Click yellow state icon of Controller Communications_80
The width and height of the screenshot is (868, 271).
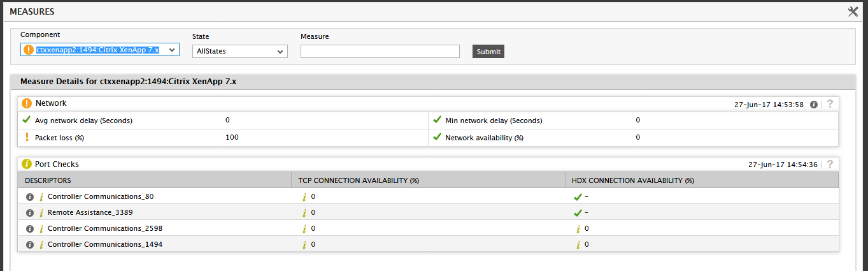[x=41, y=197]
